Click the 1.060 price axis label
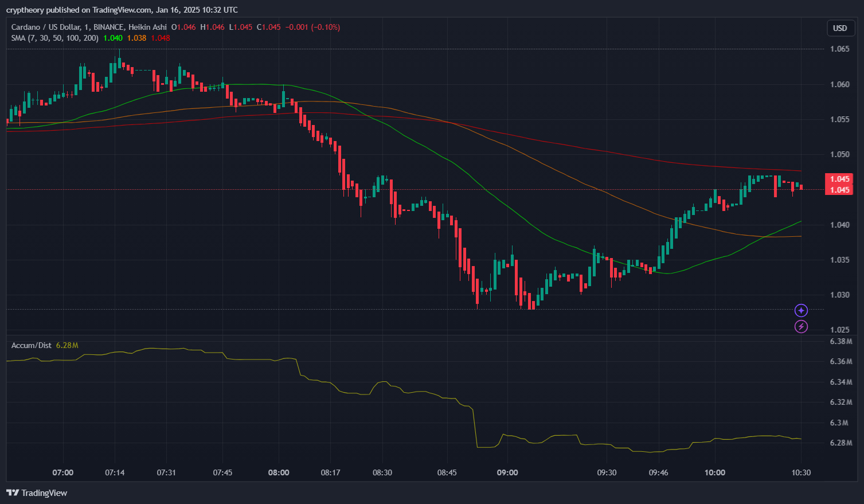The image size is (864, 504). (840, 84)
